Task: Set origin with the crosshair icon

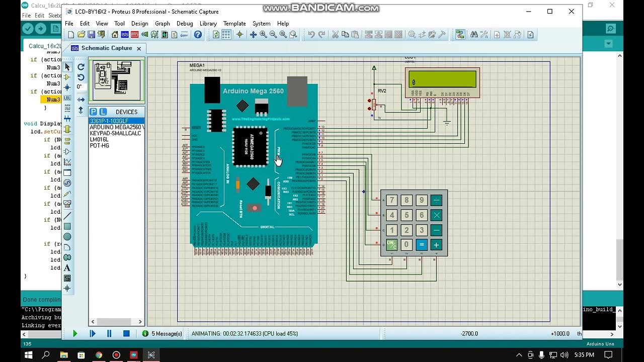Action: pyautogui.click(x=239, y=35)
